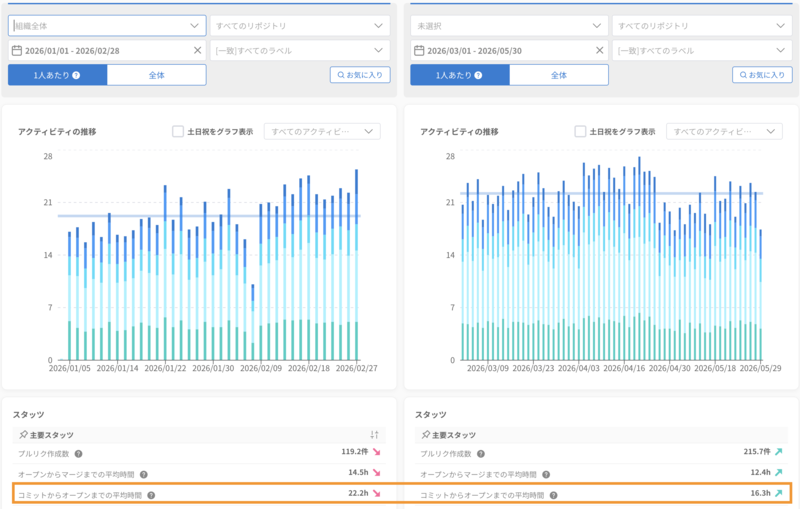Click the down trend arrow beside 22.2h

pyautogui.click(x=377, y=493)
